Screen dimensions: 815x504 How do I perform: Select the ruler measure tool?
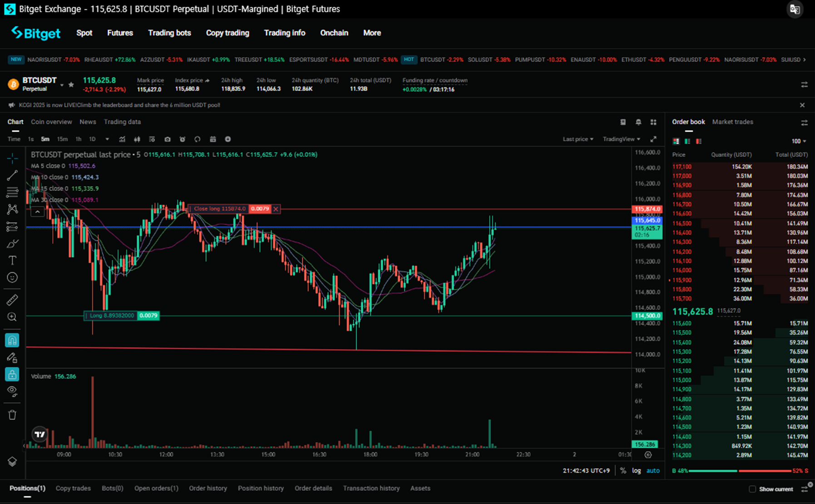pyautogui.click(x=12, y=300)
